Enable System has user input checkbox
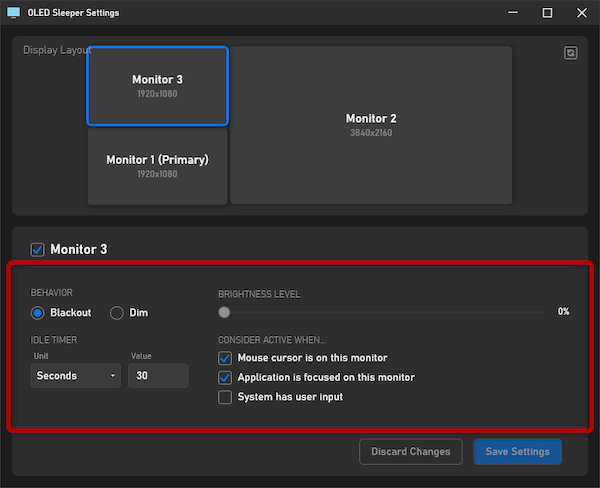This screenshot has height=488, width=600. 225,397
